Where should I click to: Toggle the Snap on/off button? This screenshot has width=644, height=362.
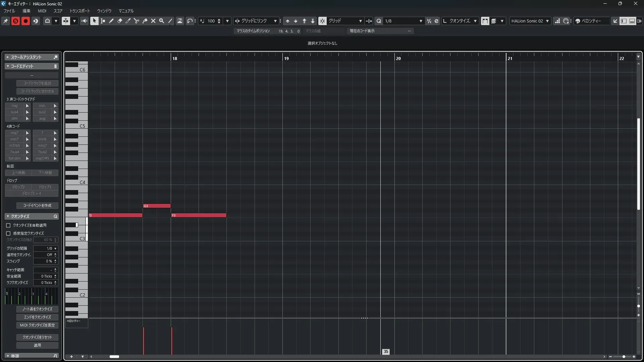point(322,21)
